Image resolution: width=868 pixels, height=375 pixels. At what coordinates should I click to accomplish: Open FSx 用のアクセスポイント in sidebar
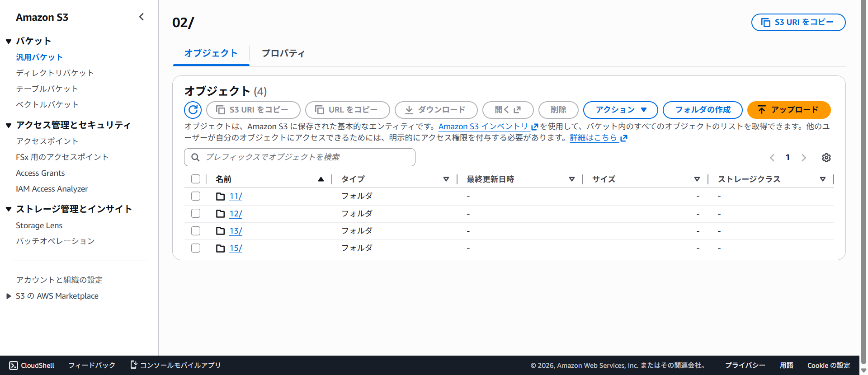click(x=62, y=157)
